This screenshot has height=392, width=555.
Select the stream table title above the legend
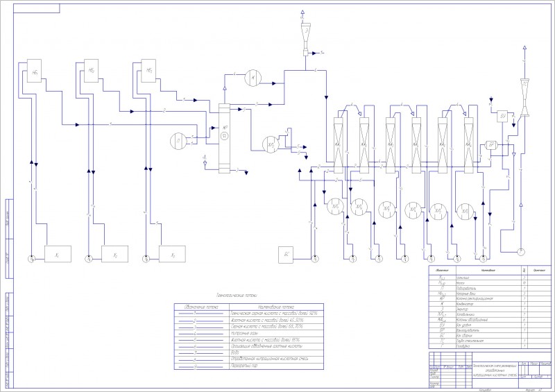coord(237,295)
